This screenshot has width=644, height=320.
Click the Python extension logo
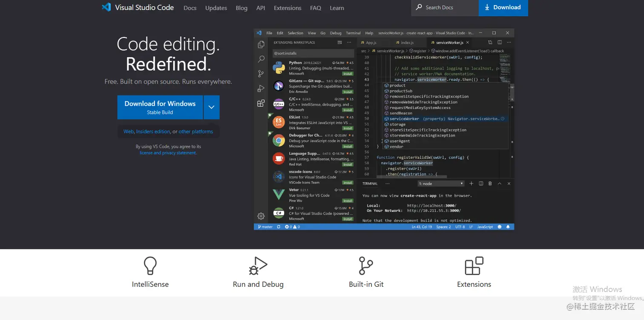[x=279, y=68]
